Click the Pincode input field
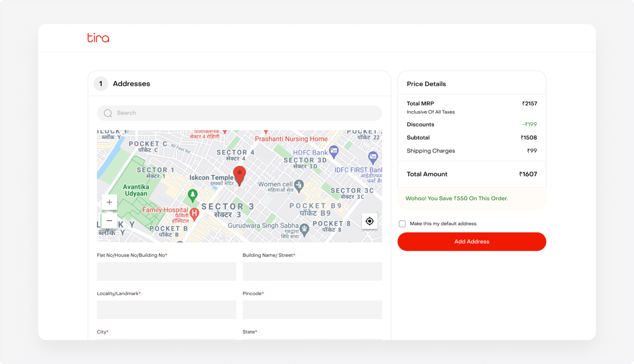This screenshot has width=634, height=364. 312,310
